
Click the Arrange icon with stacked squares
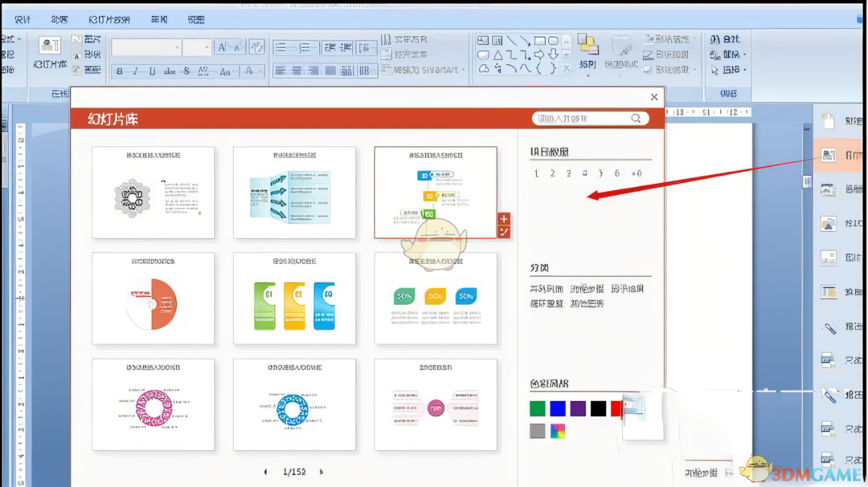click(x=587, y=45)
